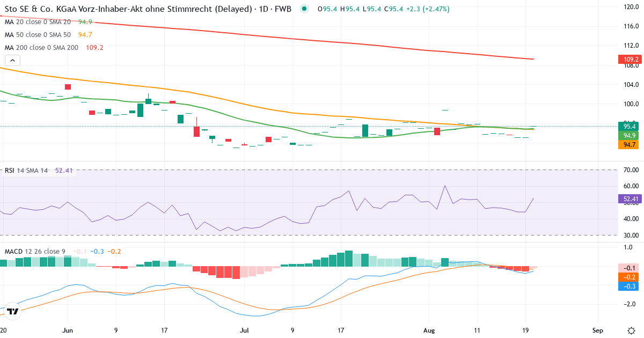Click the 70.00 RSI scale value
644x338 pixels.
point(631,170)
